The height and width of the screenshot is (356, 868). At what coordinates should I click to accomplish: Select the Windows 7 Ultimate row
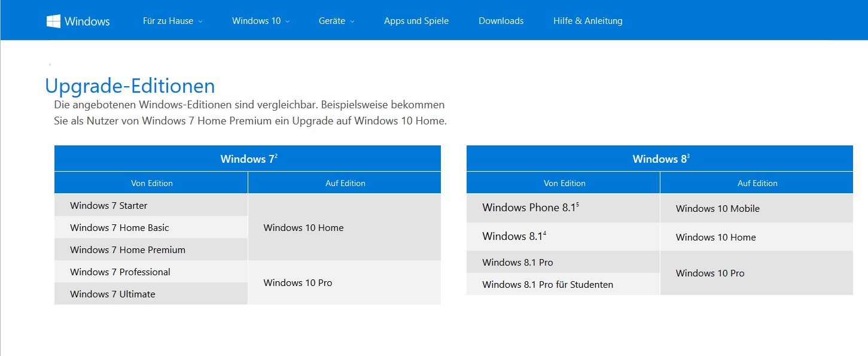pyautogui.click(x=151, y=294)
